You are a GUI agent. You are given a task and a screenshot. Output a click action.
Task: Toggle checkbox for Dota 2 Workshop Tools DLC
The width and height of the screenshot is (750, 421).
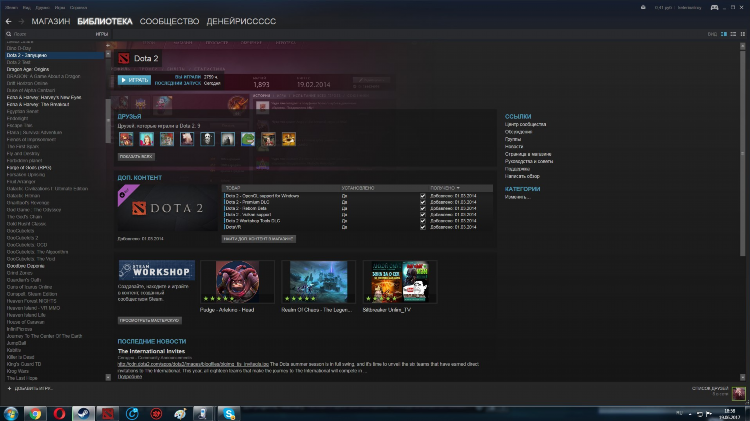[x=422, y=221]
